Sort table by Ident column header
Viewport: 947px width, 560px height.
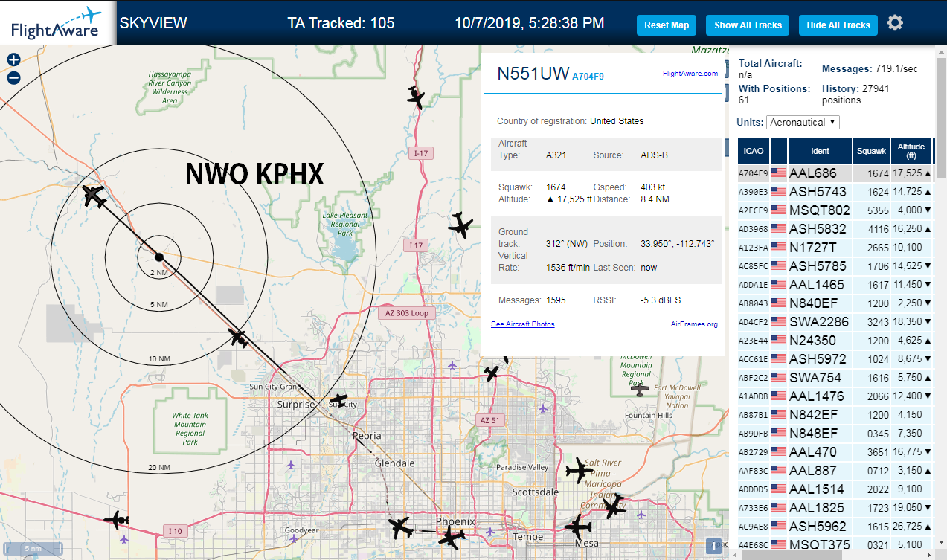[x=820, y=151]
